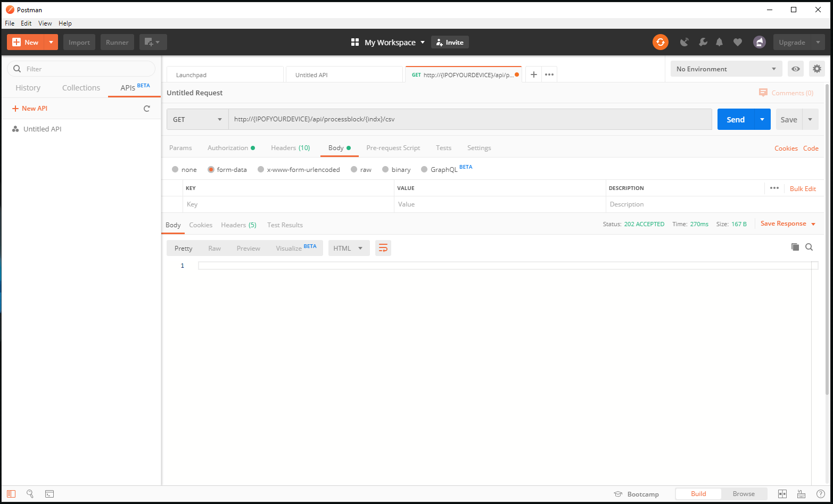Open help question mark icon
Screen dimensions: 833x504
point(821,494)
